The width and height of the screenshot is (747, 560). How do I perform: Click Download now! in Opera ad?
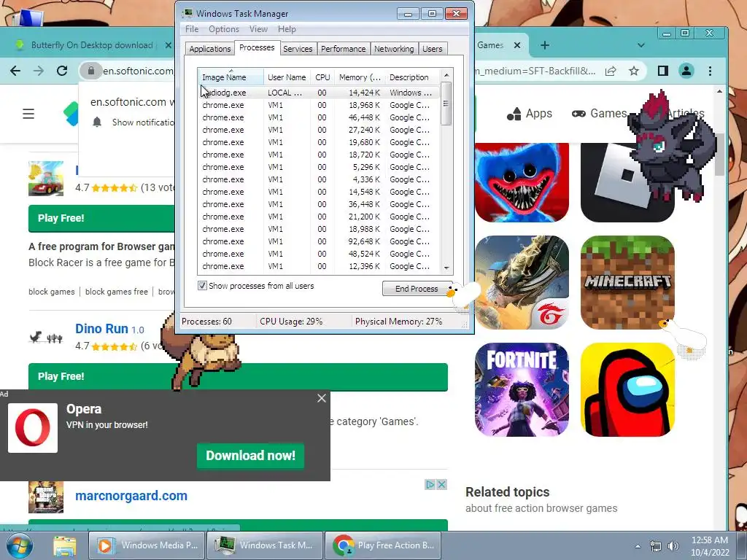point(251,456)
